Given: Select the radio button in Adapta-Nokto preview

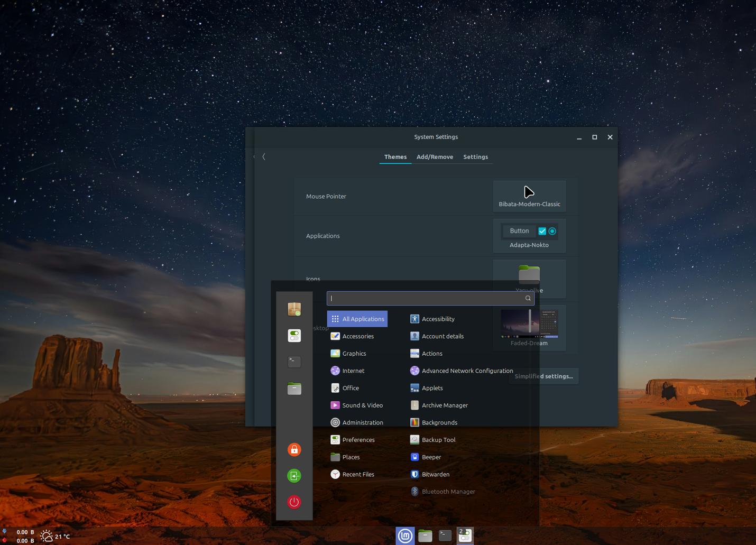Looking at the screenshot, I should coord(552,231).
